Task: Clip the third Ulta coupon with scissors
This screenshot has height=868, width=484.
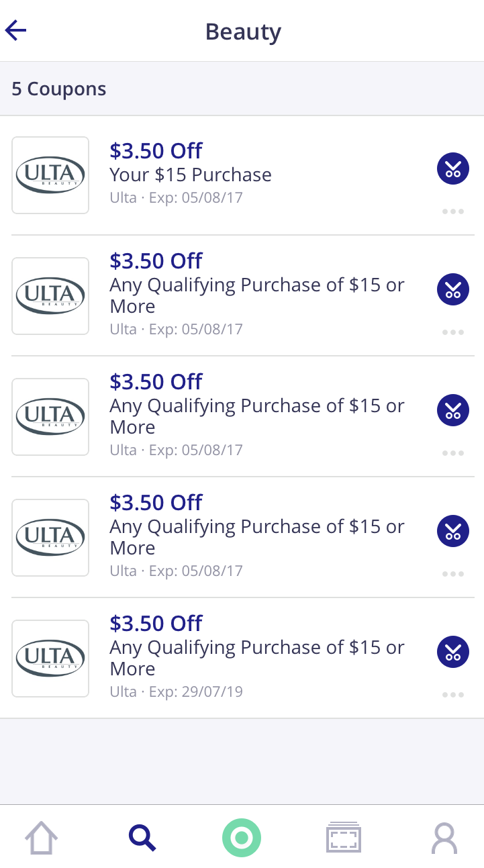Action: tap(453, 410)
